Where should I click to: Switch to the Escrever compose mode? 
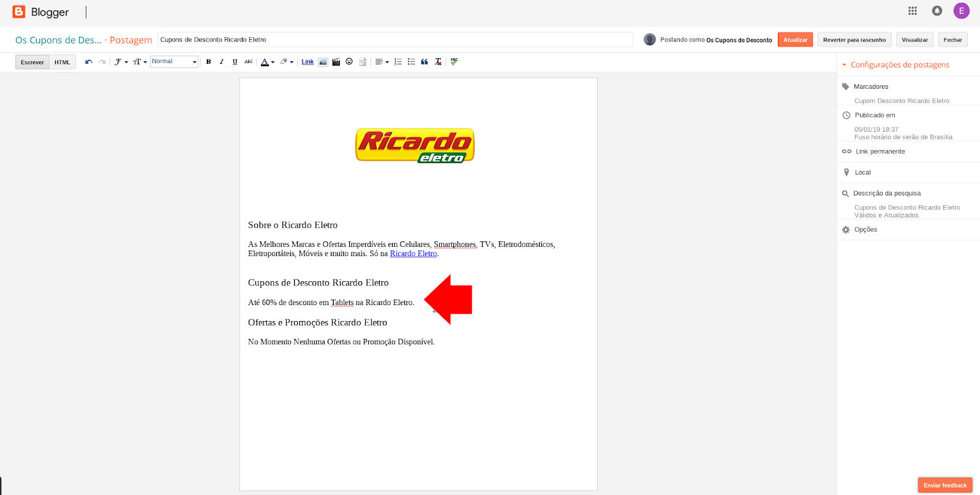pos(32,62)
